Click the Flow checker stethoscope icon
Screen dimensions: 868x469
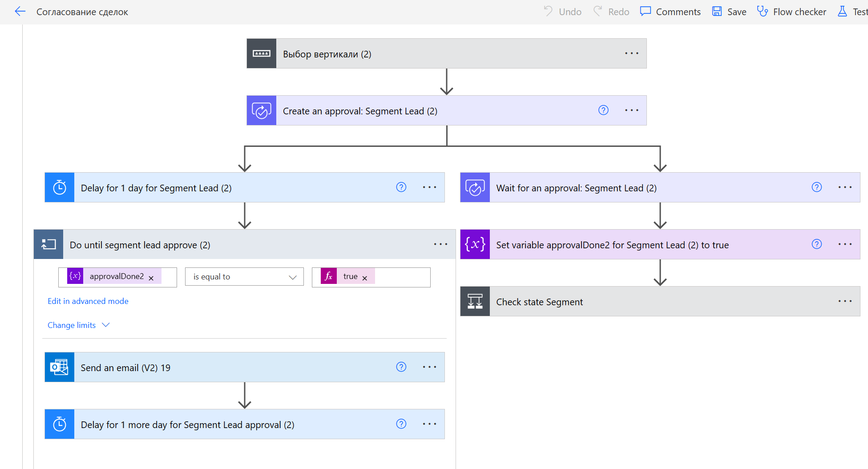pos(762,12)
